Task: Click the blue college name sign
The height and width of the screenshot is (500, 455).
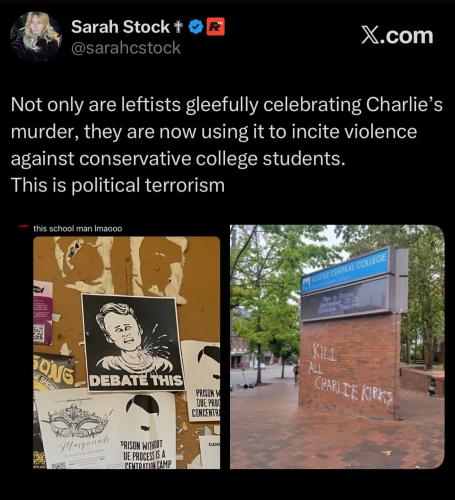Action: (346, 271)
